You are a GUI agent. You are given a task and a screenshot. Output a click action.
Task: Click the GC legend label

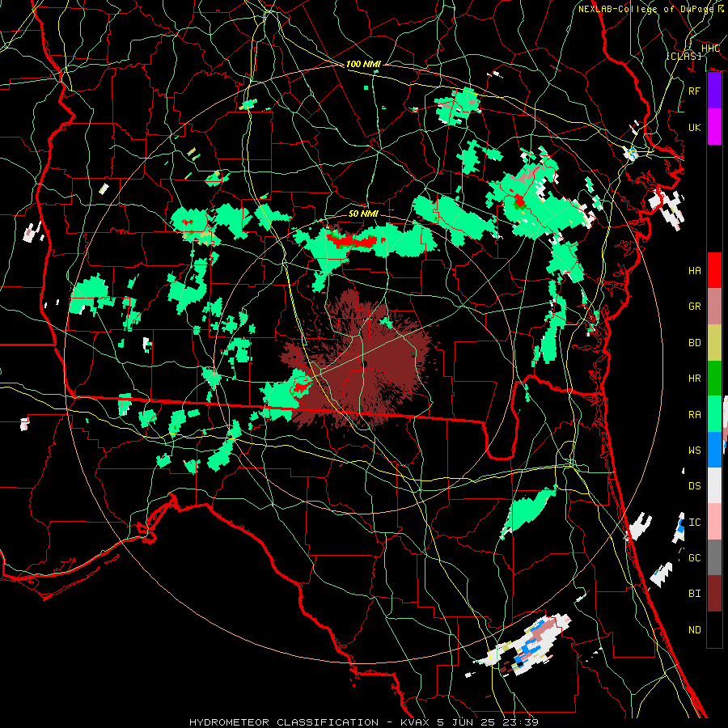(695, 557)
